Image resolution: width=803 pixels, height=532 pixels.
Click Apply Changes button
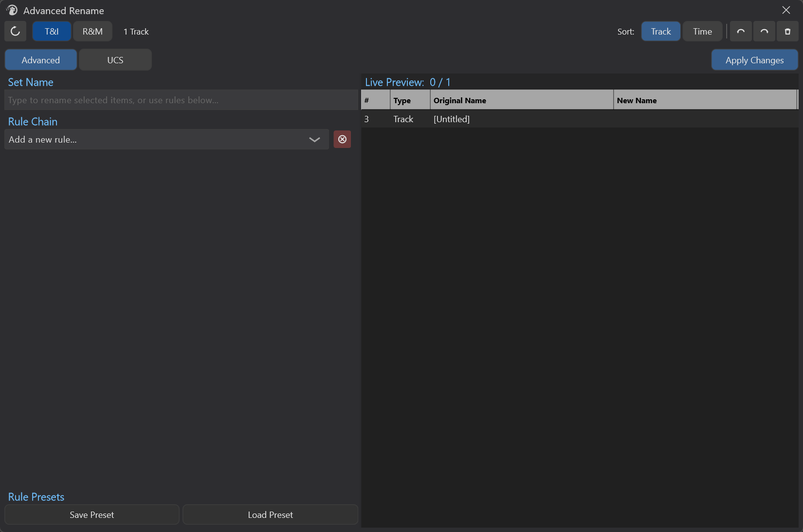754,60
